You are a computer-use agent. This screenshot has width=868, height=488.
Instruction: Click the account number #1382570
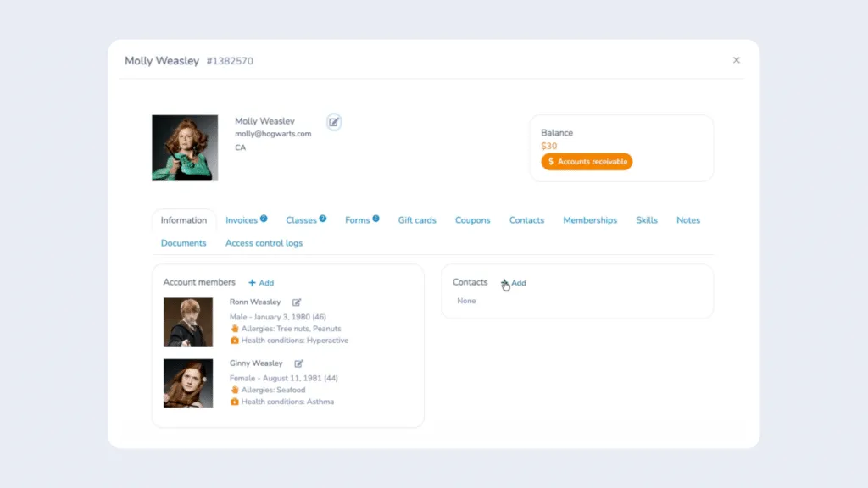click(x=230, y=61)
